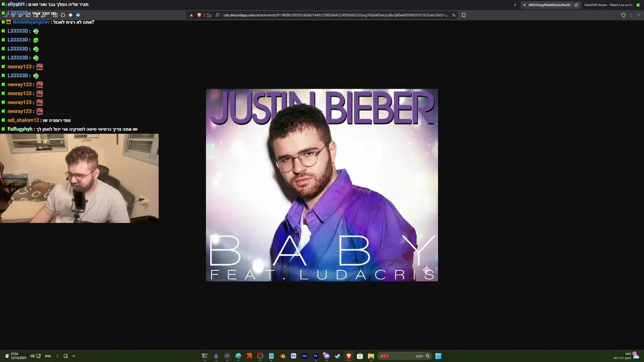Open Steam from the taskbar

point(338,356)
